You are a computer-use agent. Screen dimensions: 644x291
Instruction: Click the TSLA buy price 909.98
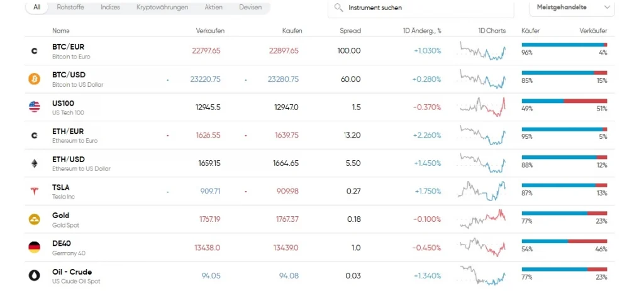click(x=286, y=191)
